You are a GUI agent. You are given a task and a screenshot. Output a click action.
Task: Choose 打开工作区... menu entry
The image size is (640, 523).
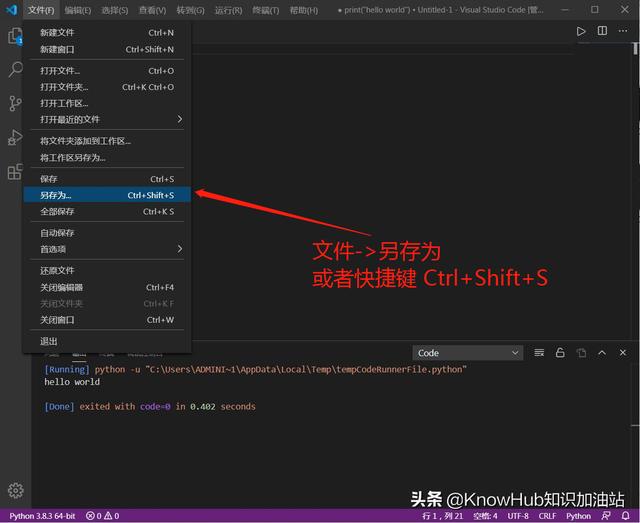pyautogui.click(x=107, y=103)
